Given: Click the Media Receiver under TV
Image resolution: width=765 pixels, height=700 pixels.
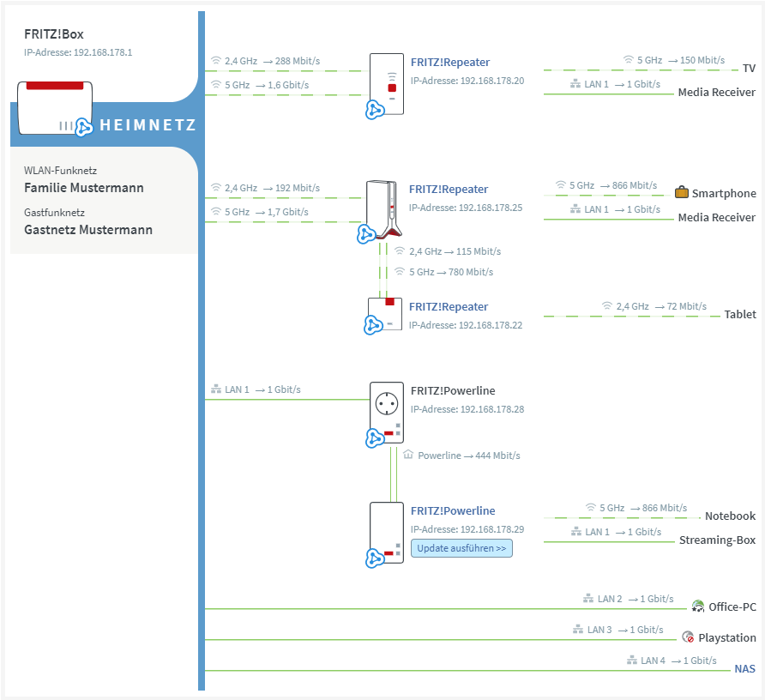Looking at the screenshot, I should point(716,93).
